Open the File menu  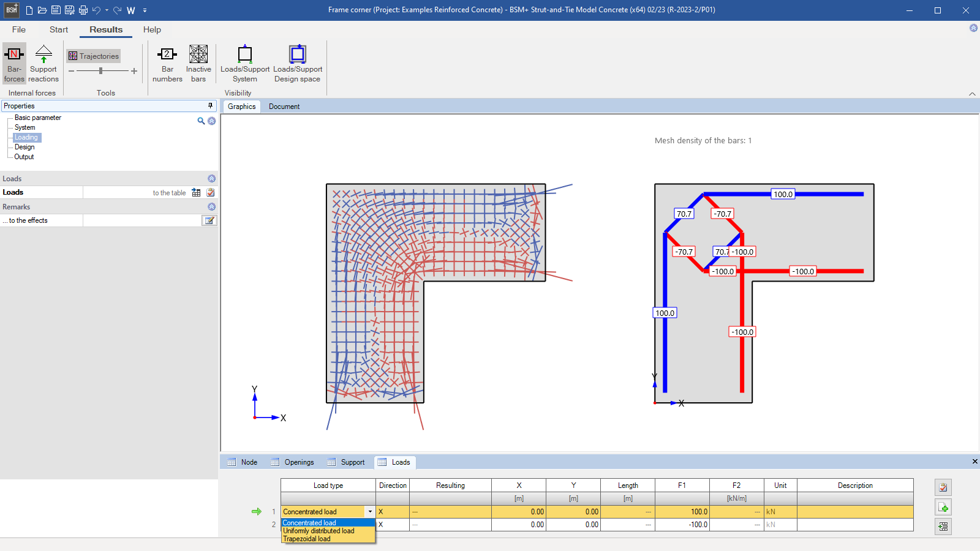click(19, 29)
